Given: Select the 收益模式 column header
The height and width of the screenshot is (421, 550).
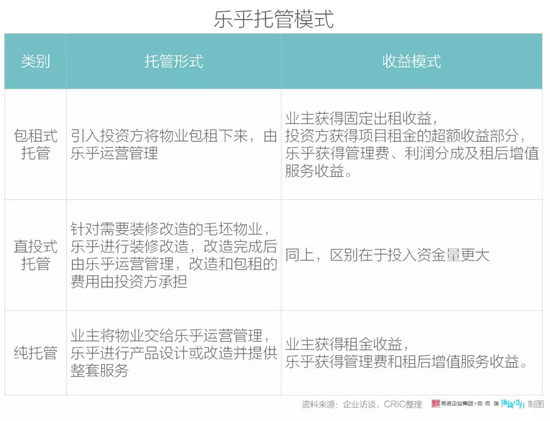Looking at the screenshot, I should click(412, 61).
